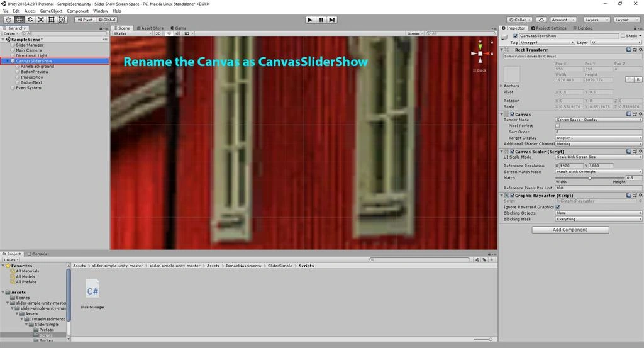Image resolution: width=644 pixels, height=348 pixels.
Task: Collapse the CanvasSliderShow hierarchy item
Action: [x=8, y=61]
